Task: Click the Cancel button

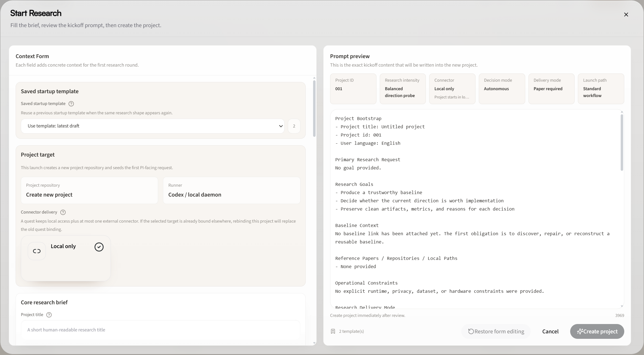Action: click(550, 331)
